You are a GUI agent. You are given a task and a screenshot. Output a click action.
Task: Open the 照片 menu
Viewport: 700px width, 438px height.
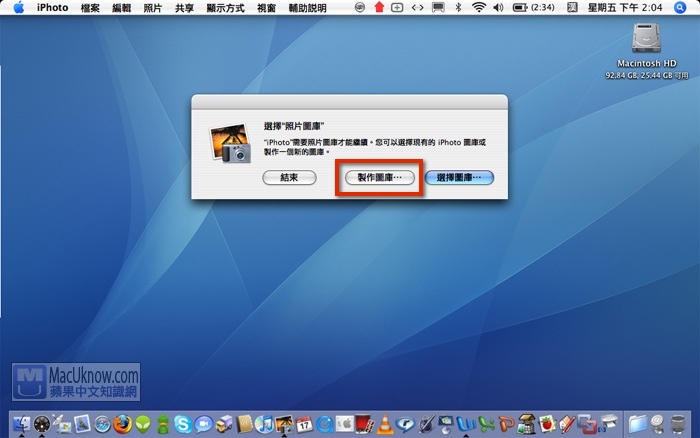[153, 8]
